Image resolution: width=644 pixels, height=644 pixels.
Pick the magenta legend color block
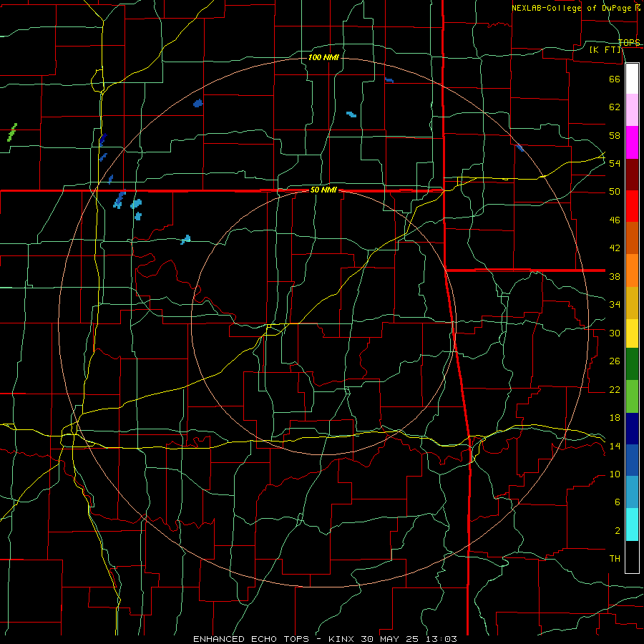pyautogui.click(x=632, y=142)
